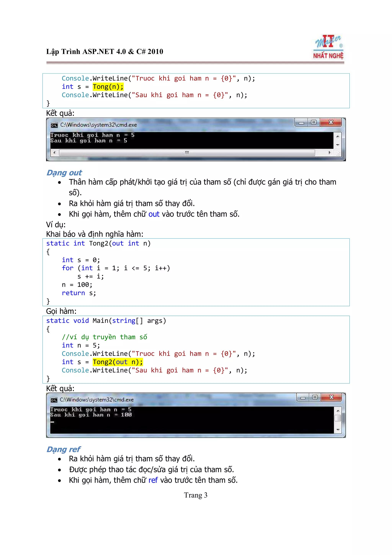
Task: Click the header 'Lập Trình ASP.NET 4.0 & C# 2010'
Action: (105, 52)
